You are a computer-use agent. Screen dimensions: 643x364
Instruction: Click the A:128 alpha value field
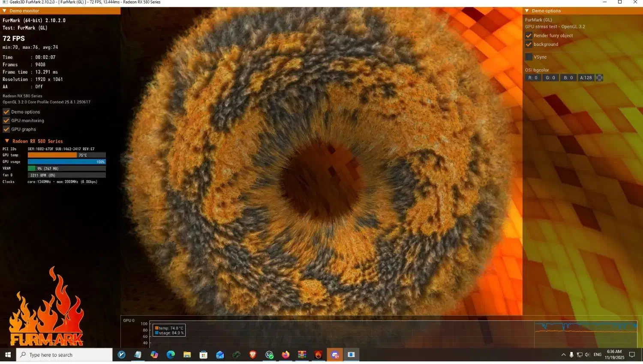(x=586, y=78)
